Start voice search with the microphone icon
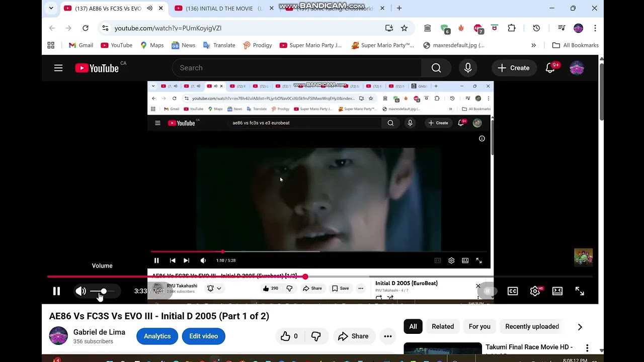 coord(468,68)
